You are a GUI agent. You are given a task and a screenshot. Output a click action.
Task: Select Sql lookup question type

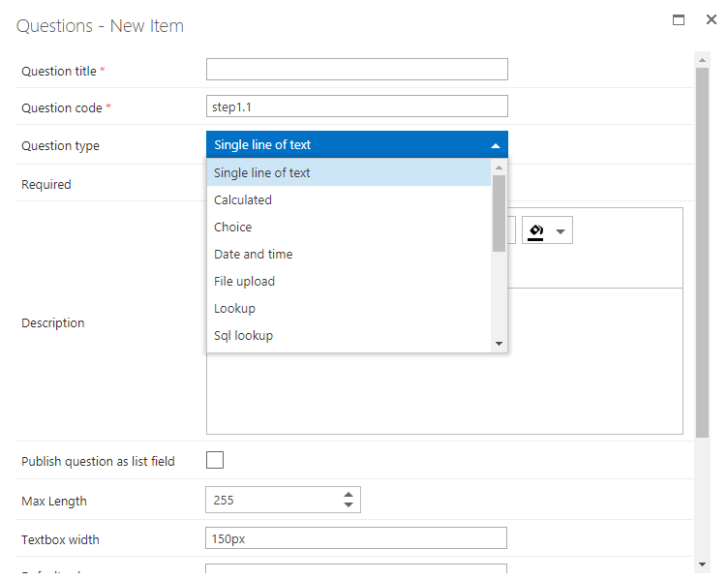[x=349, y=336]
